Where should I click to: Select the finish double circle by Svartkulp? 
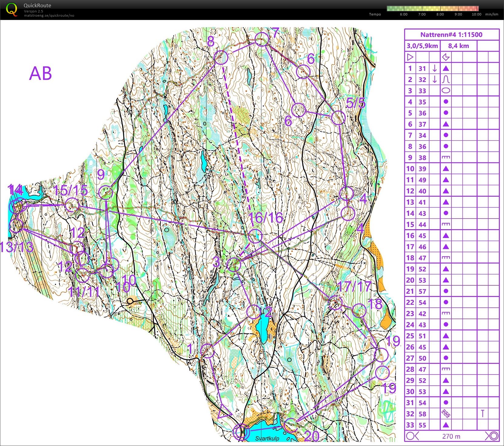click(x=241, y=432)
